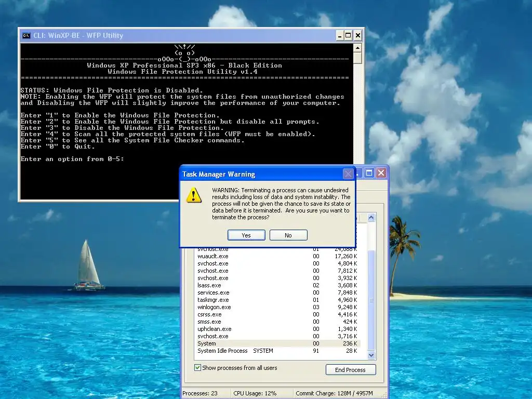Select the uphclean.exe process row

[278, 329]
